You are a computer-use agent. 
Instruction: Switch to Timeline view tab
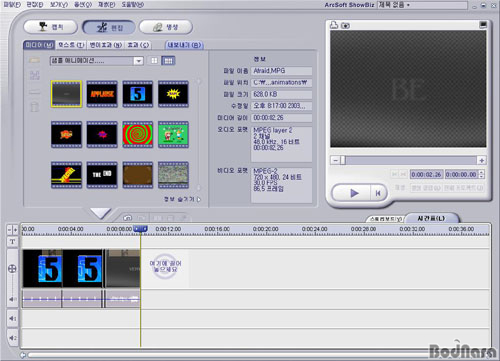431,218
